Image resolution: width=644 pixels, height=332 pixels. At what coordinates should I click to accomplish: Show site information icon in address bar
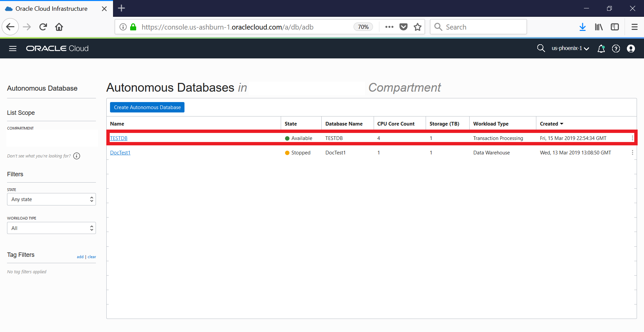(x=123, y=27)
